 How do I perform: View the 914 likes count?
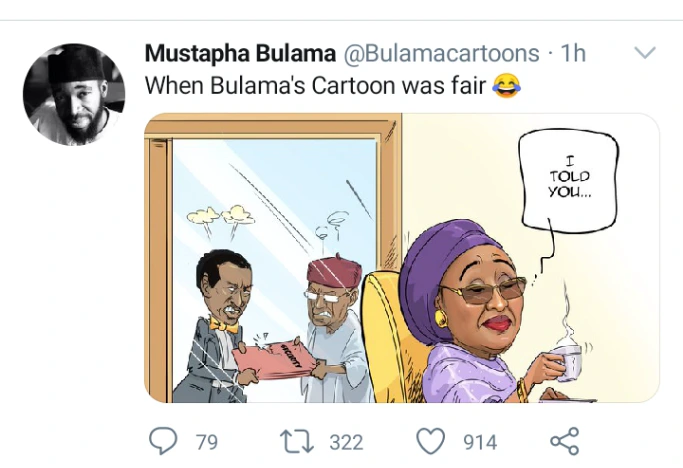[480, 442]
